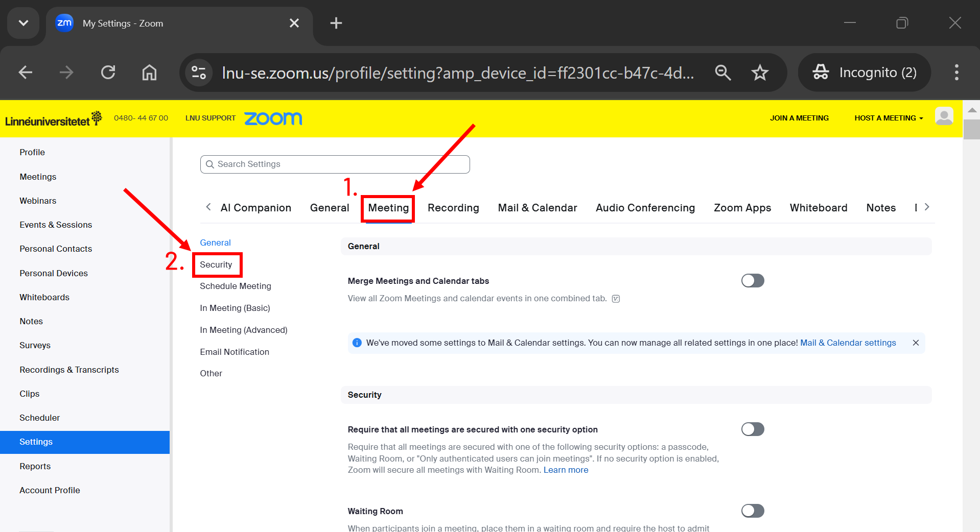The image size is (980, 532).
Task: Toggle require one security option
Action: coord(753,429)
